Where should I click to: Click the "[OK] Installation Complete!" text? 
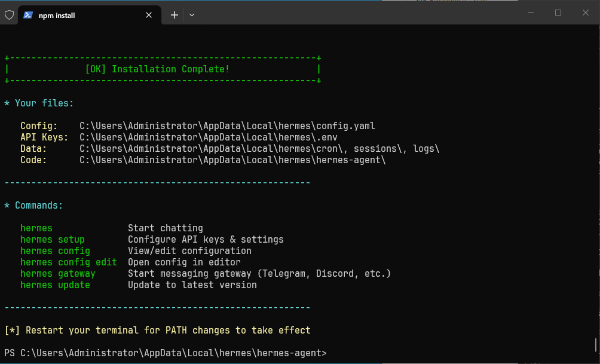[157, 69]
